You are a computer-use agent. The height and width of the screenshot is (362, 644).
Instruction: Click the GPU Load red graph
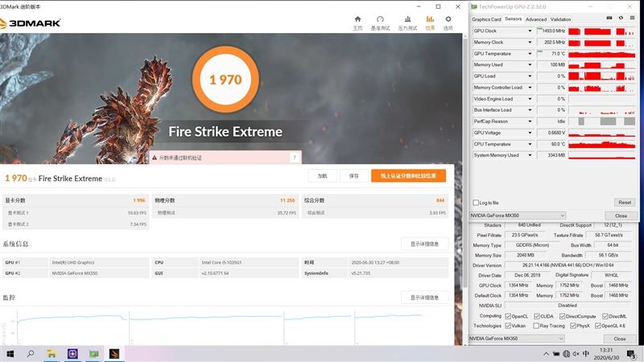601,76
